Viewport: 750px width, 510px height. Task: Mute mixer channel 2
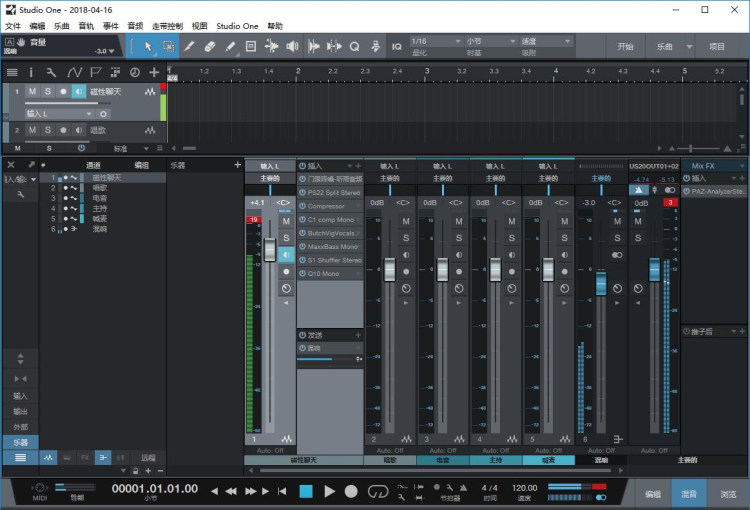(406, 222)
